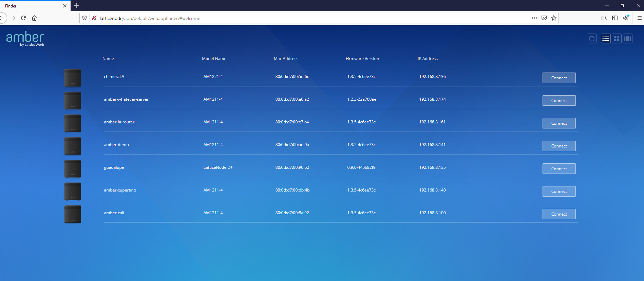Screen dimensions: 644x281
Task: Go to browser home page
Action: (34, 18)
